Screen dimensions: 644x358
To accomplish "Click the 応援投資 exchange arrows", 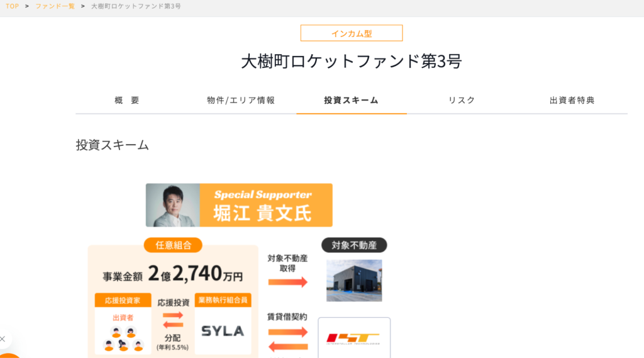I will tap(173, 320).
